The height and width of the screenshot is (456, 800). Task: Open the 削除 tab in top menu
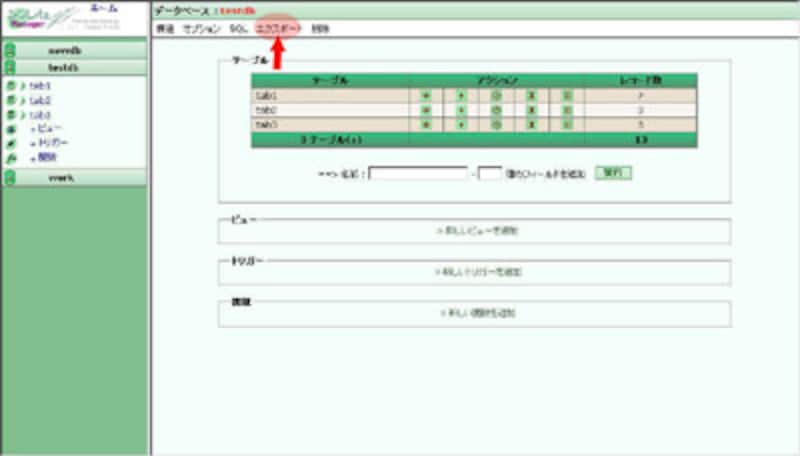click(x=320, y=29)
